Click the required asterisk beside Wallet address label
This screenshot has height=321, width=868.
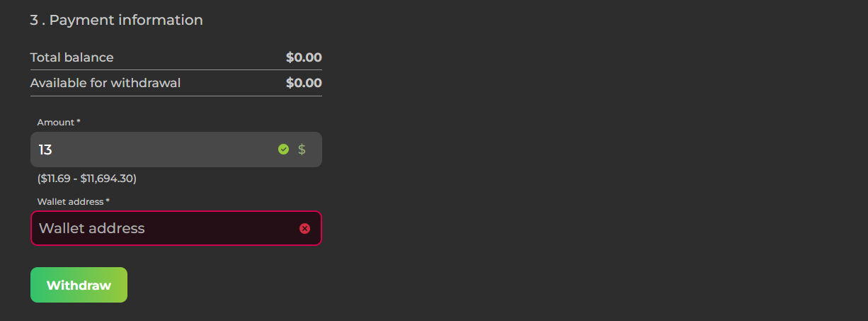108,201
